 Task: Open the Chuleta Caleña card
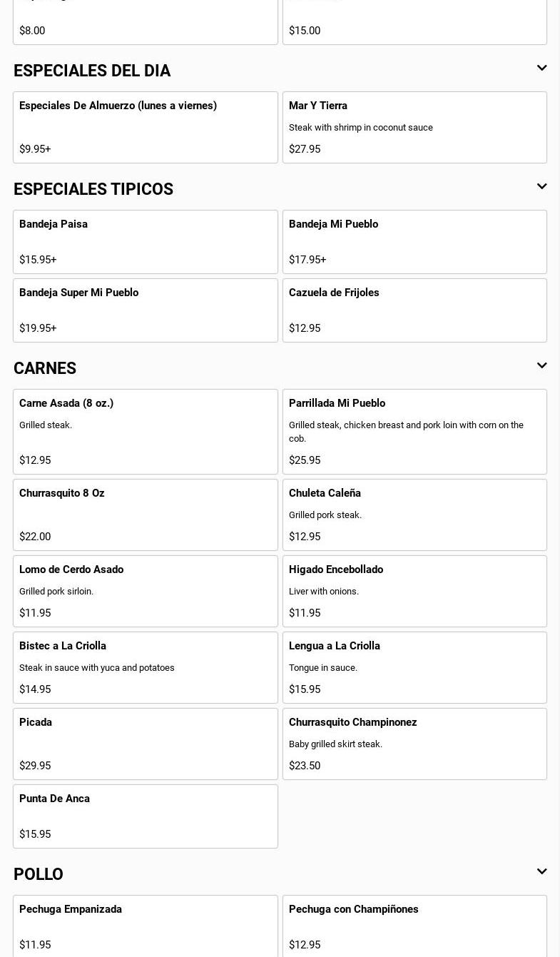click(x=414, y=514)
